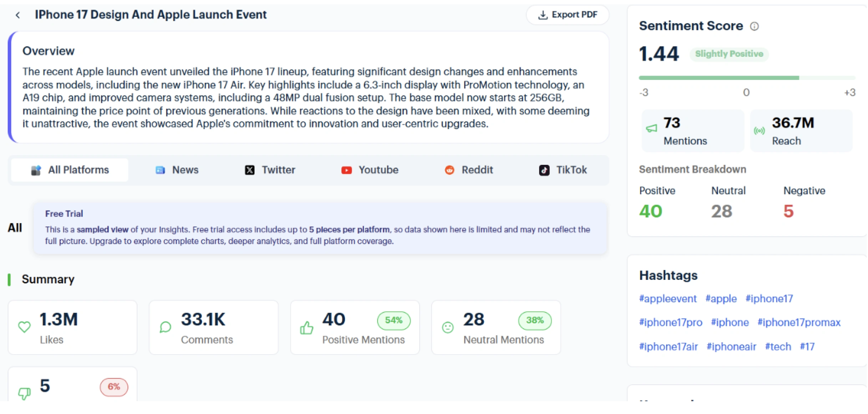Click the heart icon in Likes card
Image resolution: width=868 pixels, height=414 pixels.
coord(24,327)
